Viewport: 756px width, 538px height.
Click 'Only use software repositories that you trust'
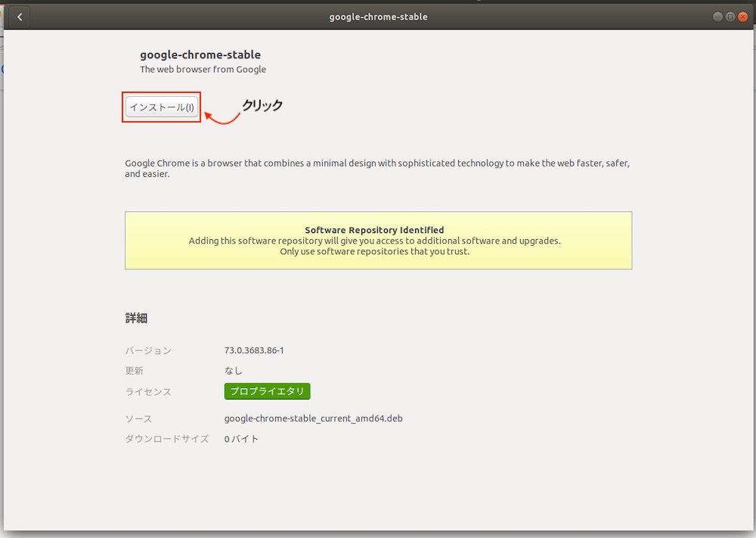click(375, 251)
